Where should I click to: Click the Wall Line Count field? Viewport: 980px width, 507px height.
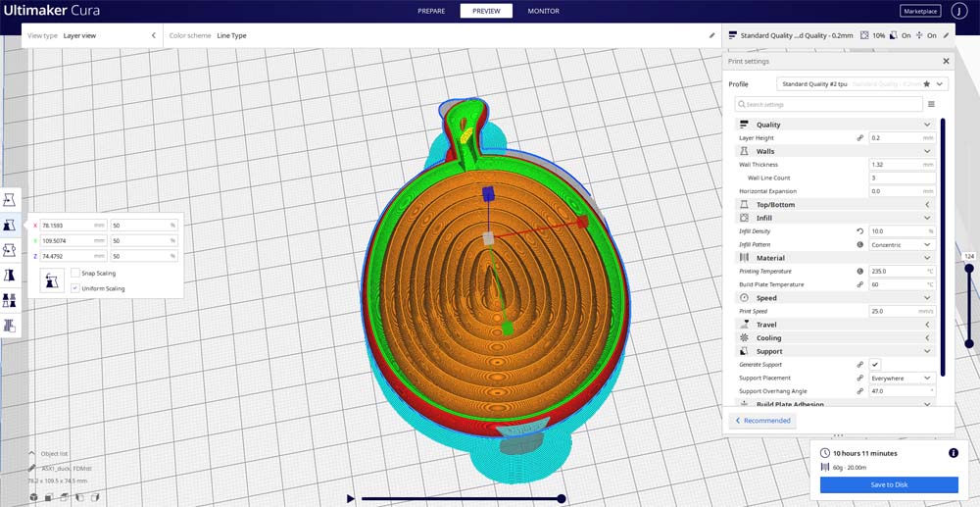pyautogui.click(x=903, y=178)
